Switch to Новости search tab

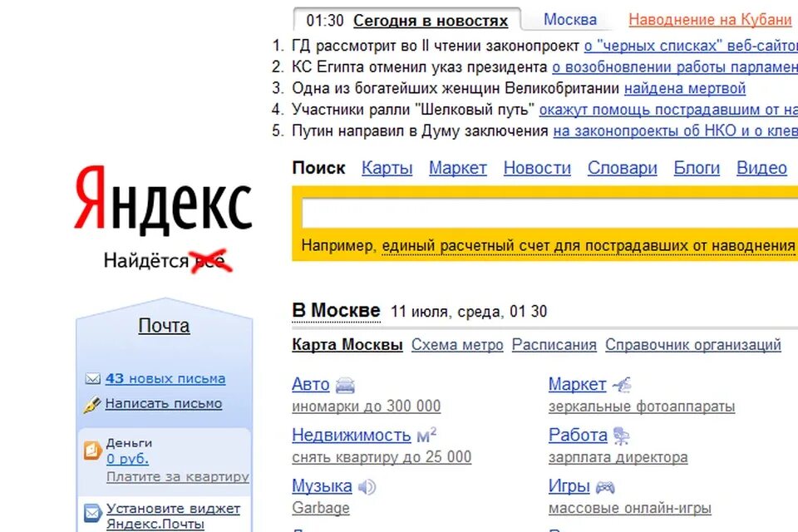tap(537, 168)
